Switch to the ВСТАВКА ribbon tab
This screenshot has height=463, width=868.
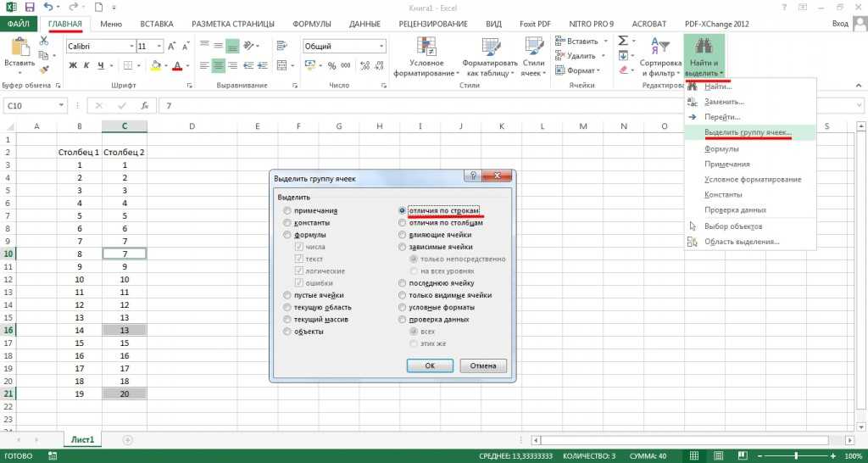click(157, 24)
